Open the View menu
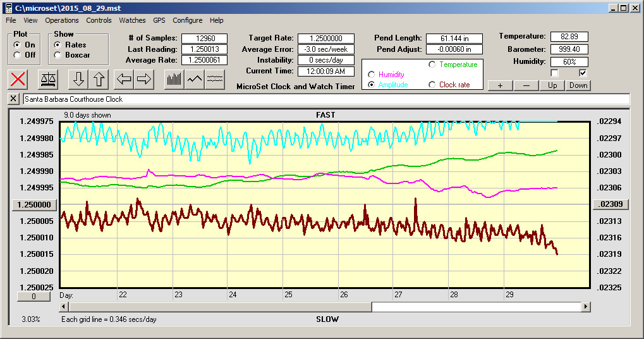The width and height of the screenshot is (644, 339). point(30,20)
